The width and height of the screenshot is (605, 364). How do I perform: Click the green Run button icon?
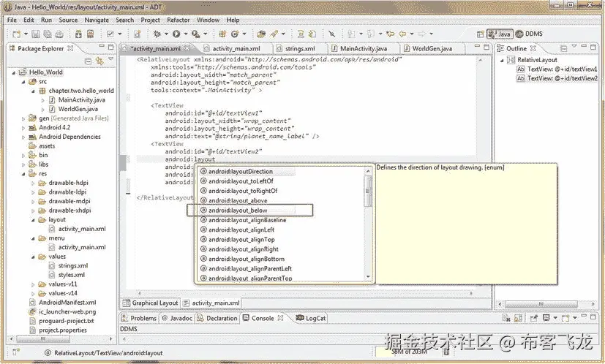176,34
